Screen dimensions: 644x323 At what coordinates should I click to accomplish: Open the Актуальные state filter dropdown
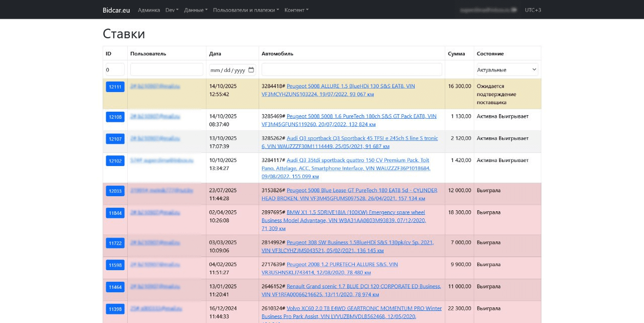click(x=507, y=70)
